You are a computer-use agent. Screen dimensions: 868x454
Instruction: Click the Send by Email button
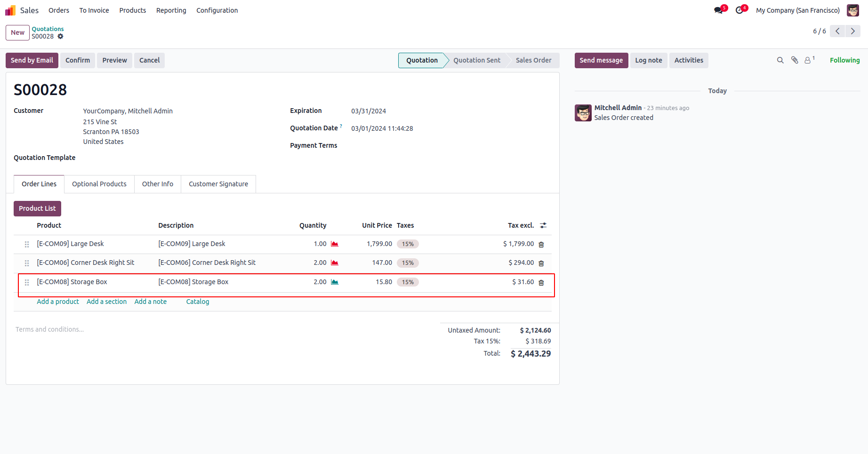coord(32,60)
